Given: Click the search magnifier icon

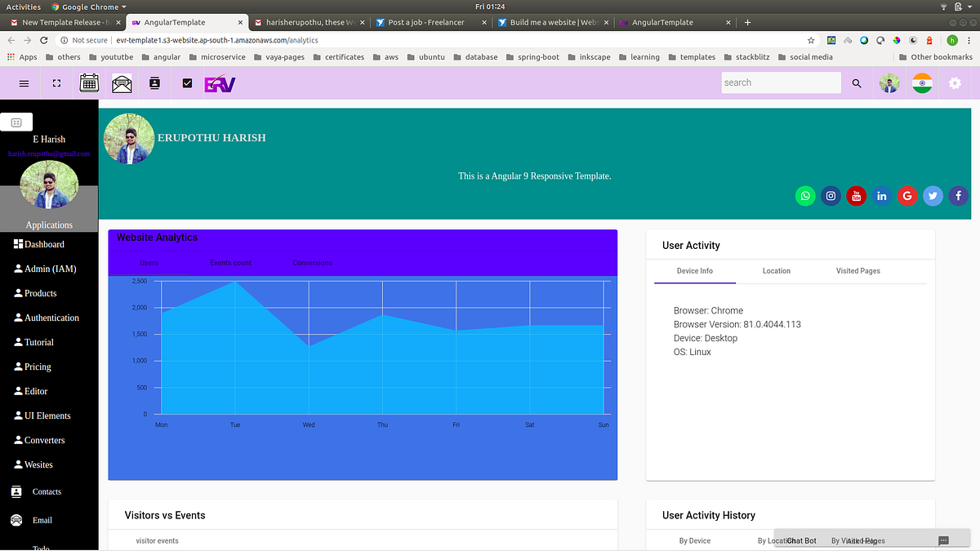Looking at the screenshot, I should (x=857, y=82).
